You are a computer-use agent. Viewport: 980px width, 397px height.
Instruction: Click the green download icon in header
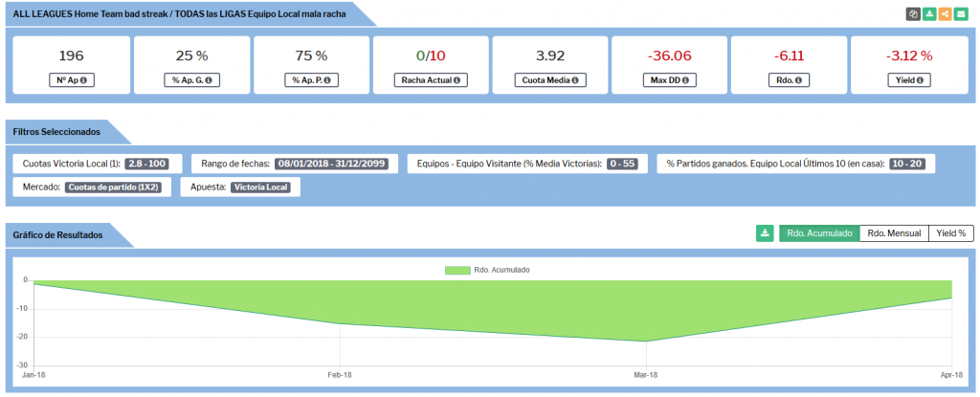[x=929, y=14]
